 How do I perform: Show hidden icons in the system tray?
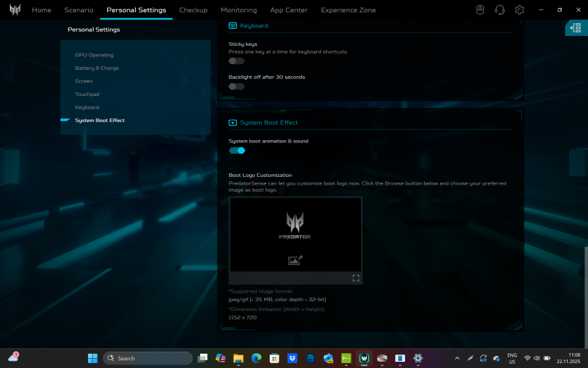tap(458, 358)
